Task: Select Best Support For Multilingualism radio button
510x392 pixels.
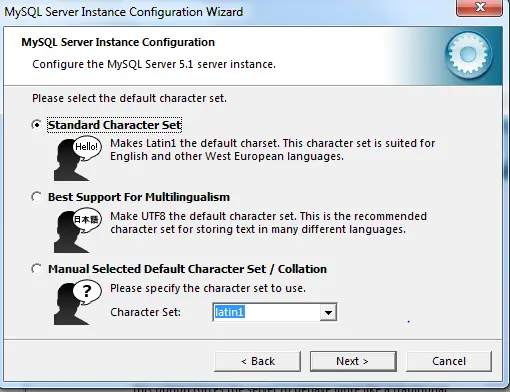Action: click(x=37, y=197)
